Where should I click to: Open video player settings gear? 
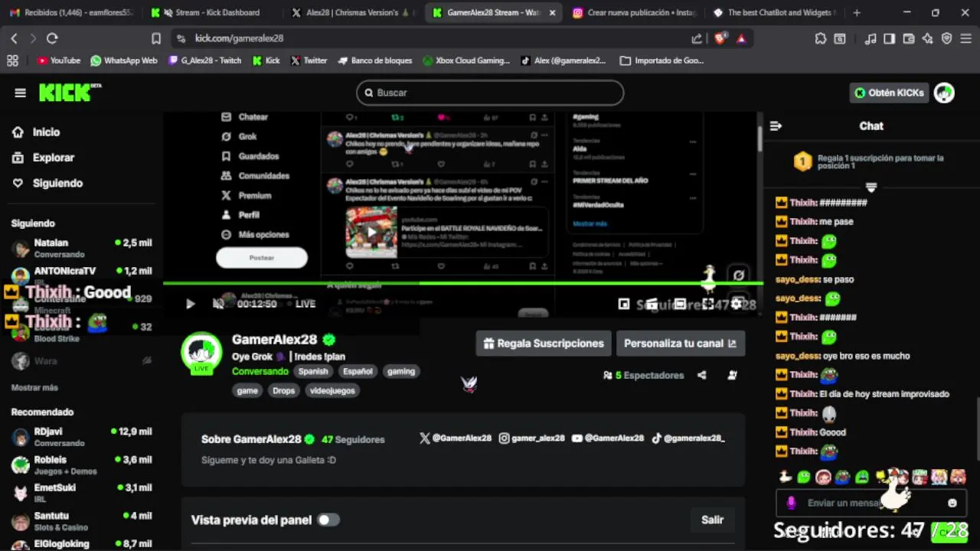click(737, 304)
